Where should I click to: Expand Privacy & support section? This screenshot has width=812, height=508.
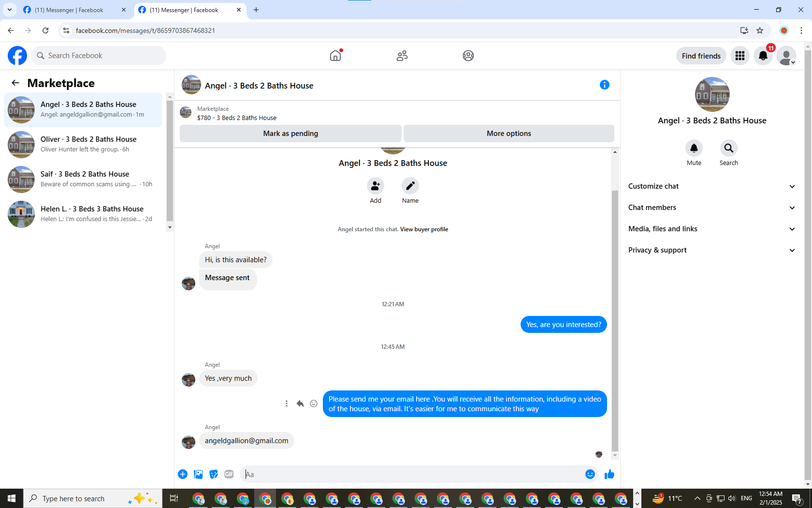coord(712,250)
